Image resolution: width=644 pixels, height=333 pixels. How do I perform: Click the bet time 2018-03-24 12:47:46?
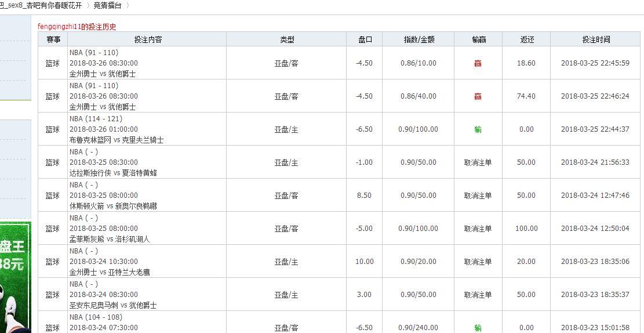pos(595,196)
